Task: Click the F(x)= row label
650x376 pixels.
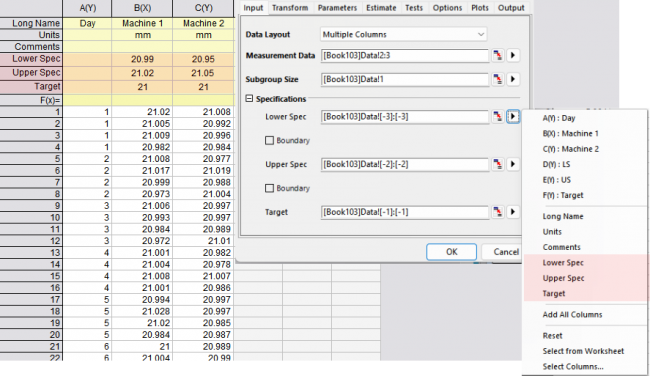Action: click(x=31, y=100)
